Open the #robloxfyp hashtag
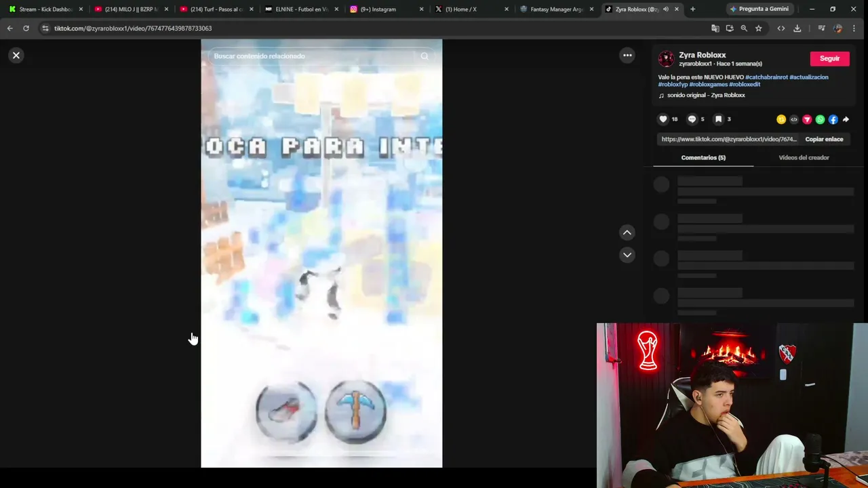 coord(673,84)
